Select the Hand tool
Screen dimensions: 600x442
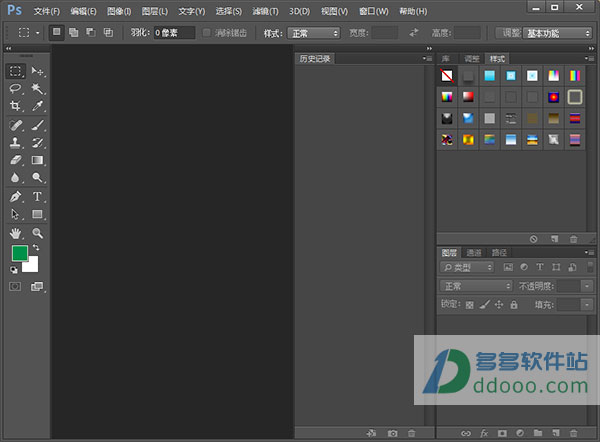15,233
